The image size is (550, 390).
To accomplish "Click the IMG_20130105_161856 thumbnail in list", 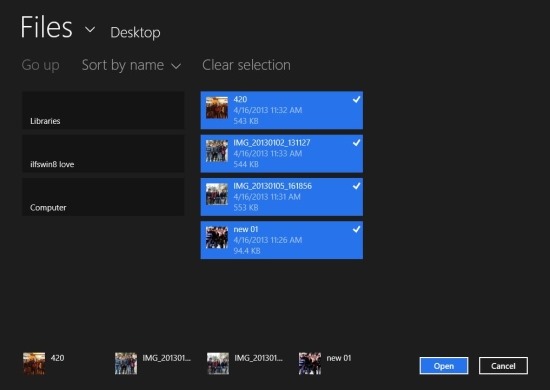I will click(217, 194).
